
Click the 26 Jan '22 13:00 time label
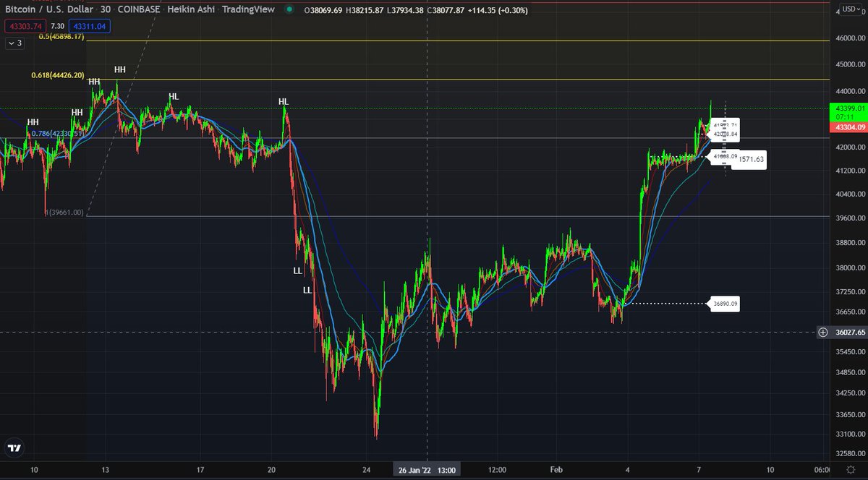(427, 471)
